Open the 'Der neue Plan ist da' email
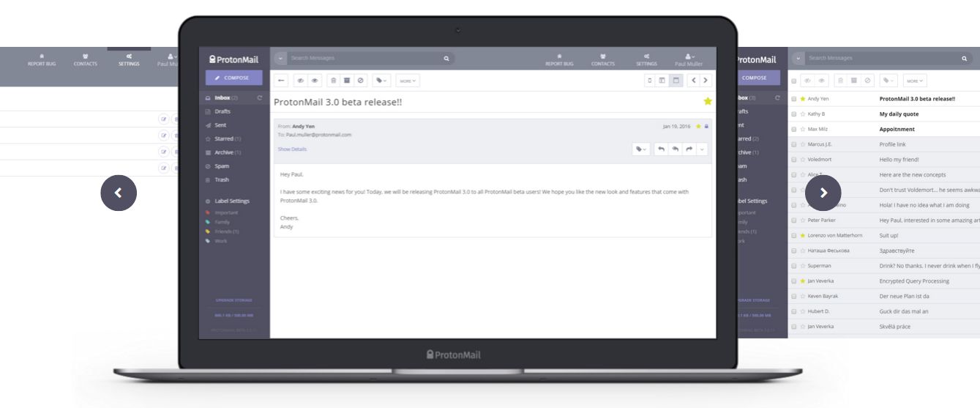 (905, 296)
